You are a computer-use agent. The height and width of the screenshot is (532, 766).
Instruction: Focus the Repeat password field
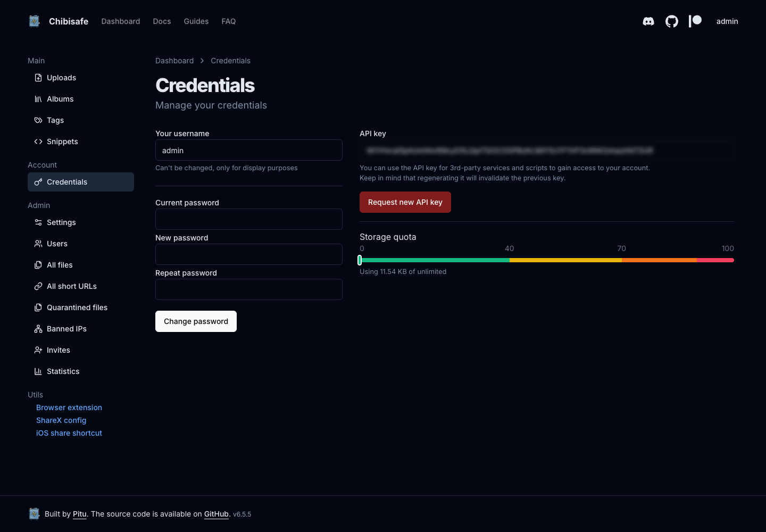[x=249, y=289]
